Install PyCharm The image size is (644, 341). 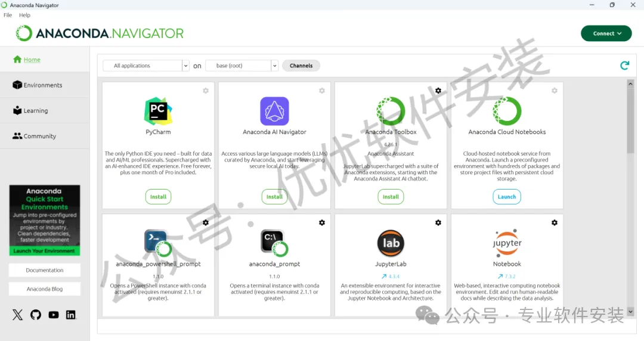[158, 197]
